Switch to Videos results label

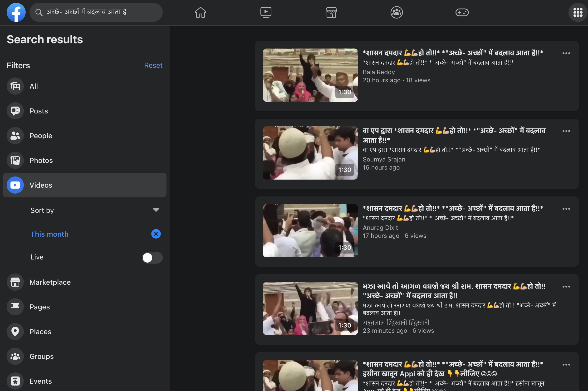tap(41, 185)
